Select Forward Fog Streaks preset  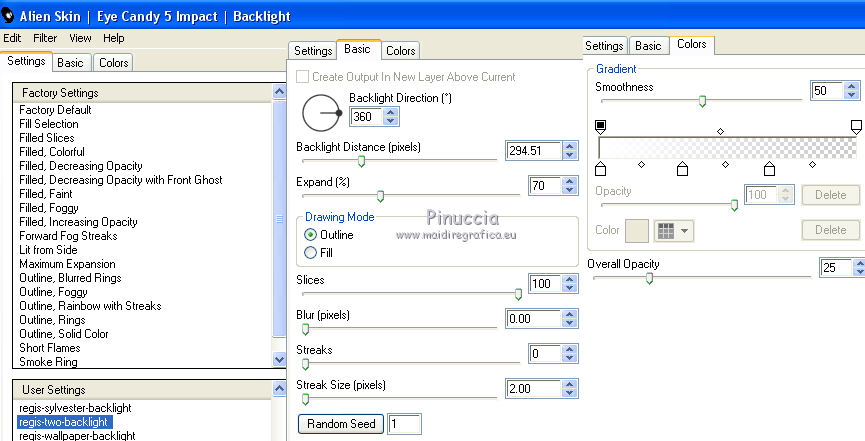tap(68, 236)
